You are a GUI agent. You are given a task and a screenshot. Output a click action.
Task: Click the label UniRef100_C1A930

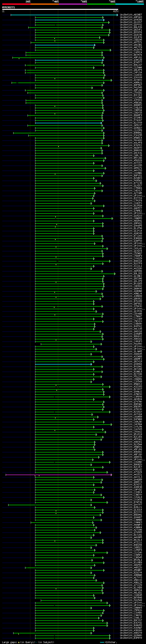[x=131, y=75]
